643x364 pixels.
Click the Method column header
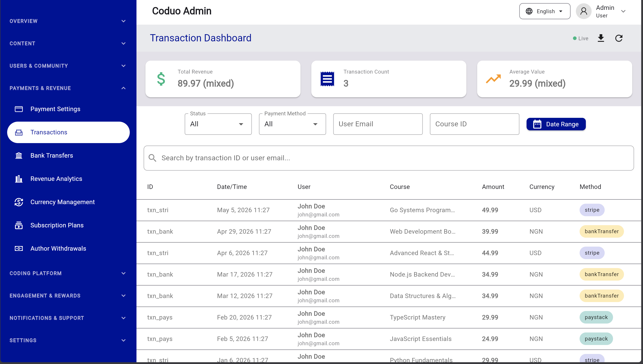tap(590, 187)
